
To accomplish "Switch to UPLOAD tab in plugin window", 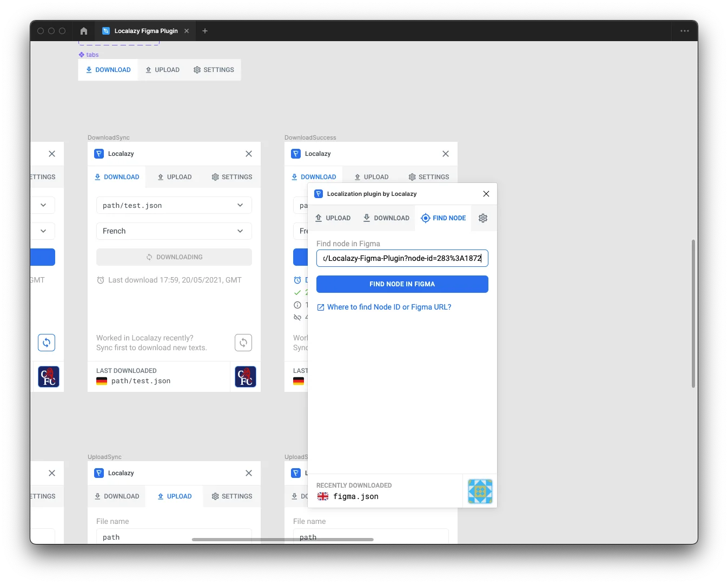I will tap(333, 218).
